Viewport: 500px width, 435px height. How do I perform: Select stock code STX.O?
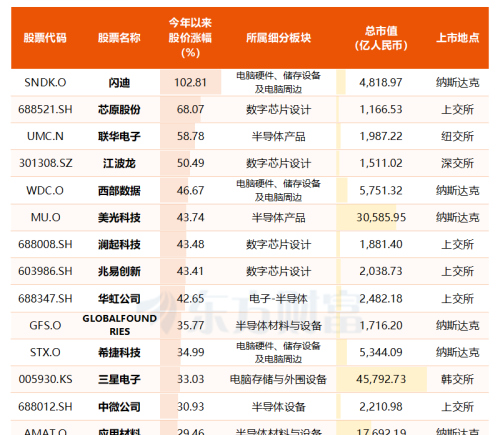[45, 352]
